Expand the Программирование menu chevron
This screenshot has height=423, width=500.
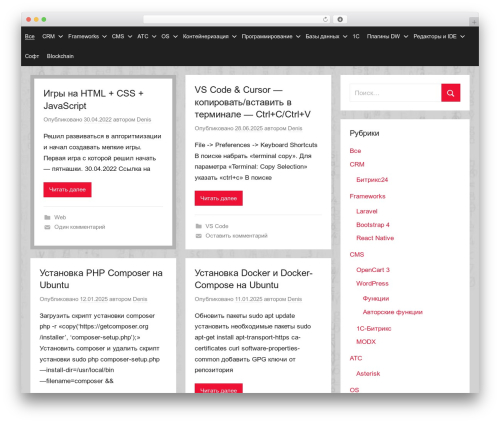[x=298, y=36]
